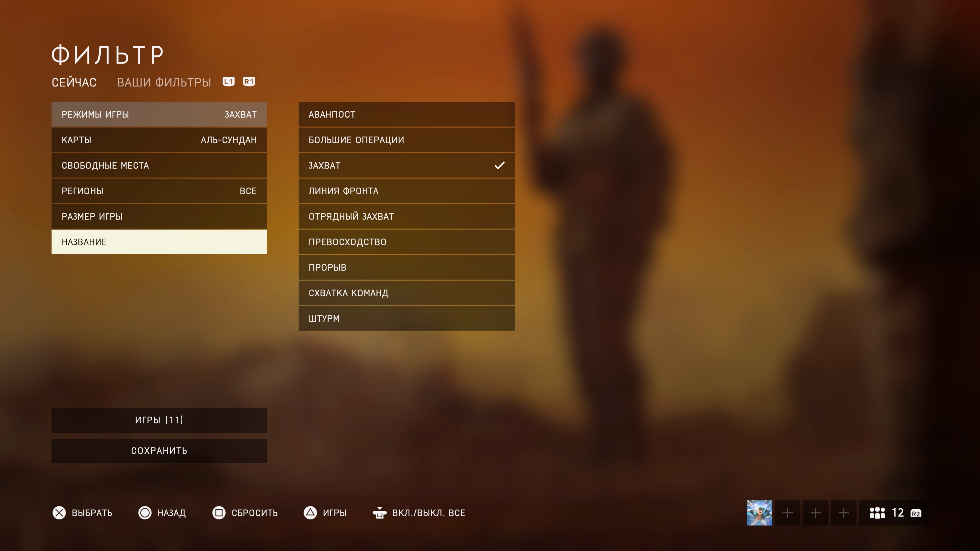Click the R1 bumper icon
Image resolution: width=980 pixels, height=551 pixels.
click(249, 82)
